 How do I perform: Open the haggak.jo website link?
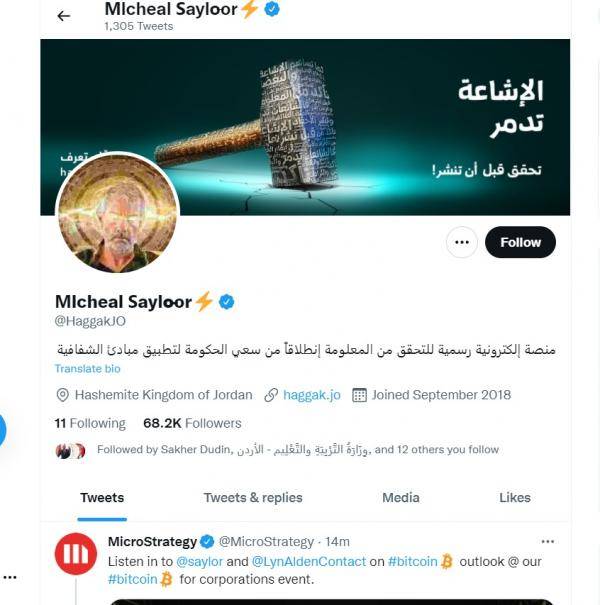point(312,395)
